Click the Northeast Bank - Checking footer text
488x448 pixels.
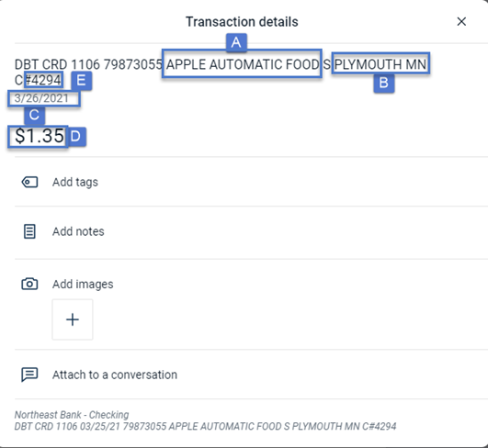click(72, 415)
